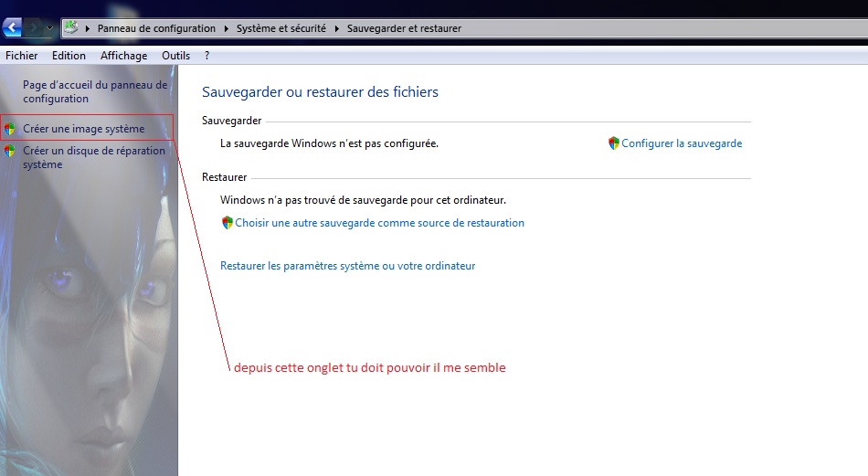Click shield icon next to Configurer la sauvegarde
Screen dimensions: 868x476
[614, 143]
